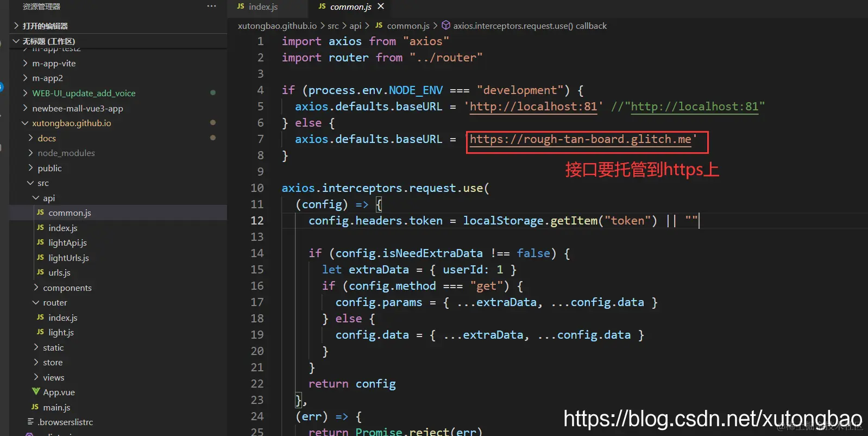
Task: Expand the store folder
Action: (x=53, y=362)
